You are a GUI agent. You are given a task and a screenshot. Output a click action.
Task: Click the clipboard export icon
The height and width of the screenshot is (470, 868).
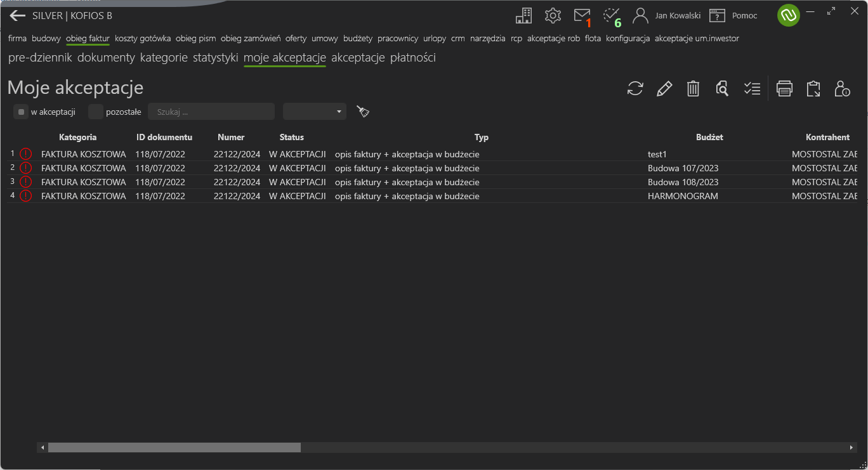pos(813,89)
